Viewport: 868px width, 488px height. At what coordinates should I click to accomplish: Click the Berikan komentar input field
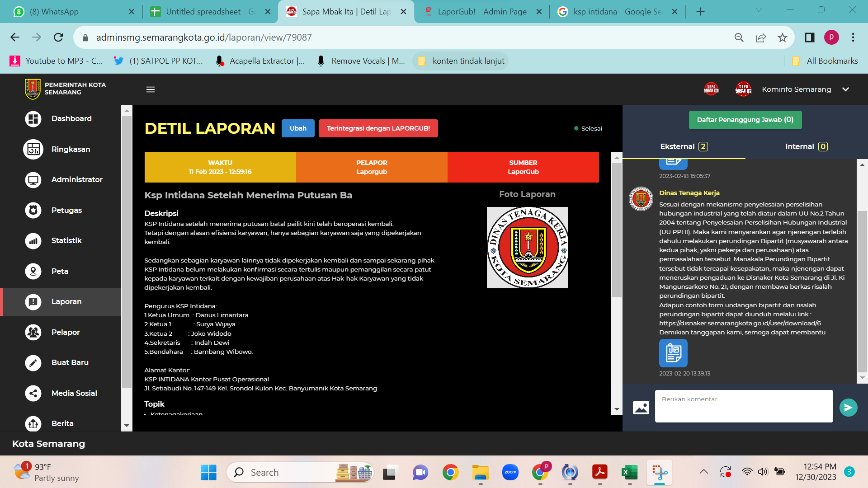pos(744,406)
